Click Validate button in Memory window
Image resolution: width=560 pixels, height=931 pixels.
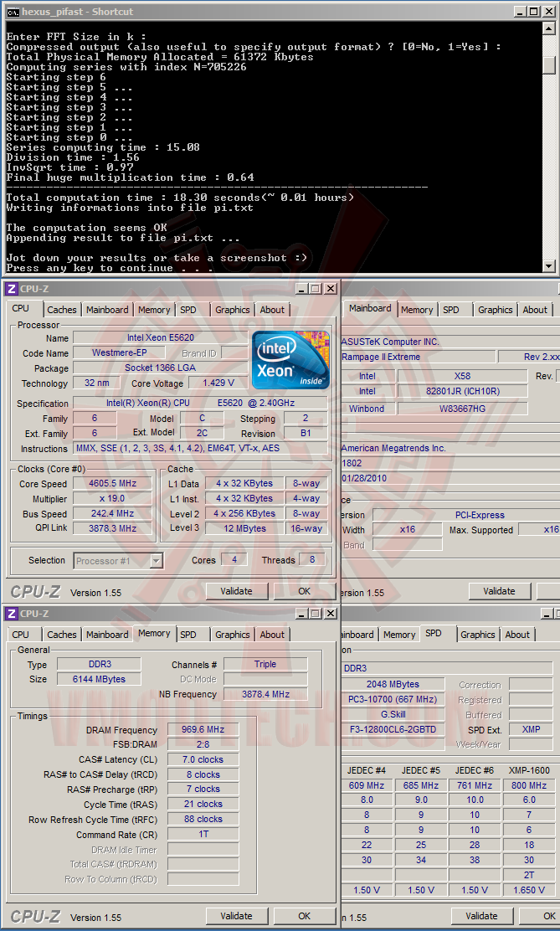point(236,916)
